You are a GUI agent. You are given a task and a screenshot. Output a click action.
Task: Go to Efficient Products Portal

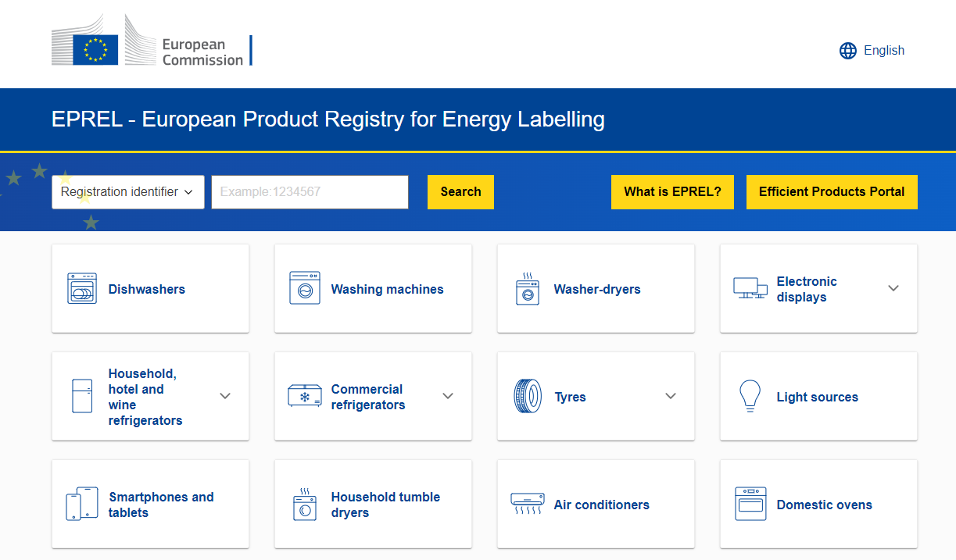coord(832,192)
